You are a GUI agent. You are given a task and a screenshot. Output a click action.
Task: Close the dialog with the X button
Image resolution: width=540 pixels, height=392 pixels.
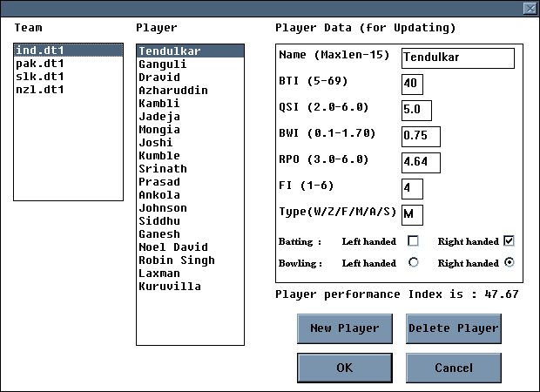(529, 8)
